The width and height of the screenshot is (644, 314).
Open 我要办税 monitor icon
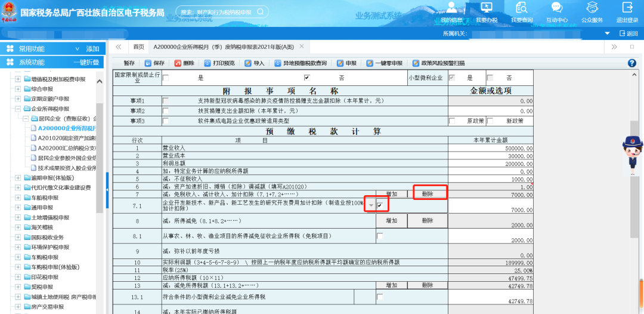click(487, 7)
